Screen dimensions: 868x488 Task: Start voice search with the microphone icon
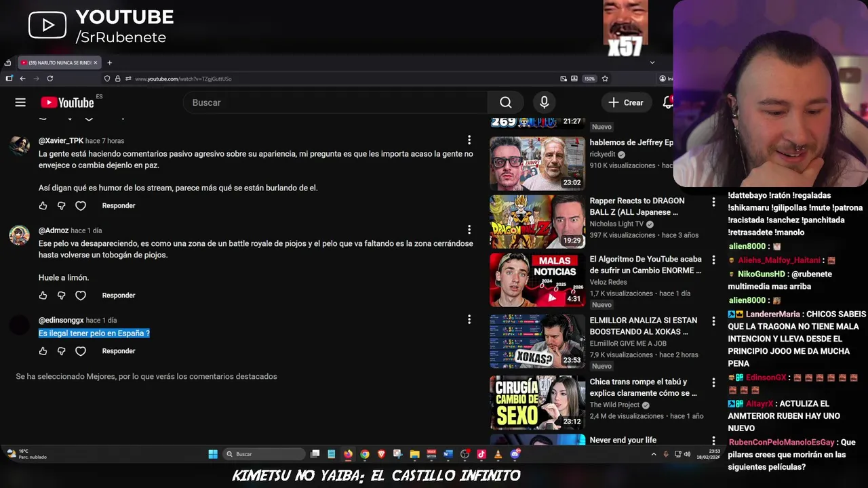tap(544, 102)
